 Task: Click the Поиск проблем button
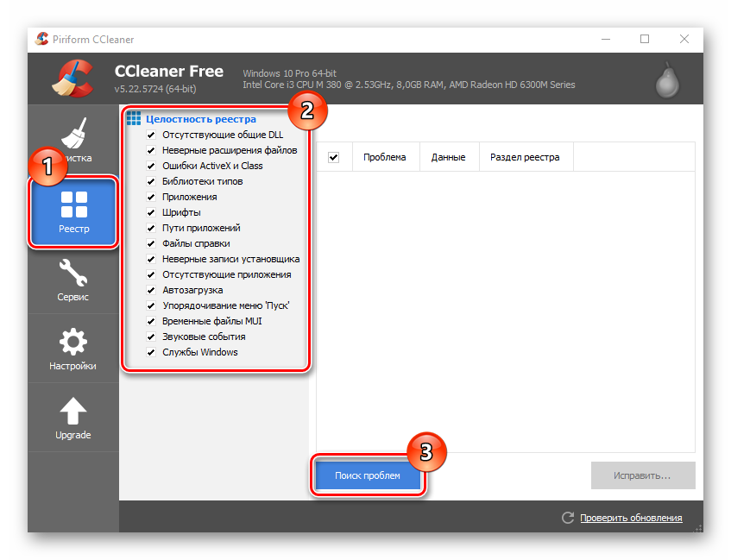coord(368,475)
